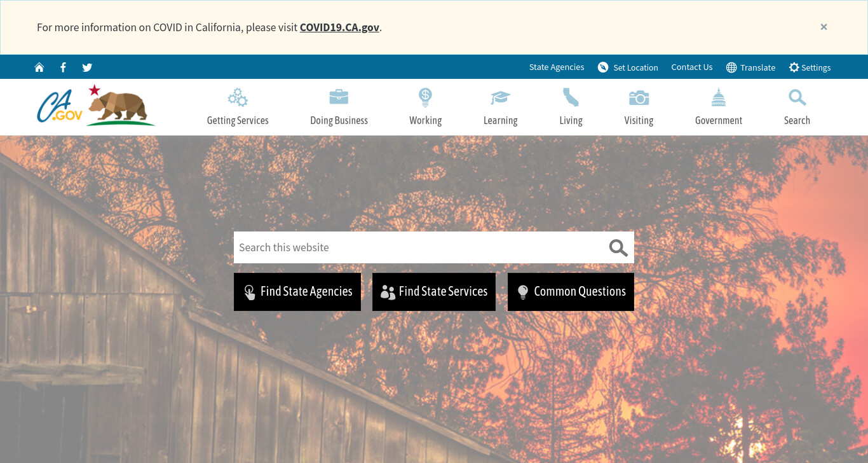Open the Translate option

click(x=757, y=67)
